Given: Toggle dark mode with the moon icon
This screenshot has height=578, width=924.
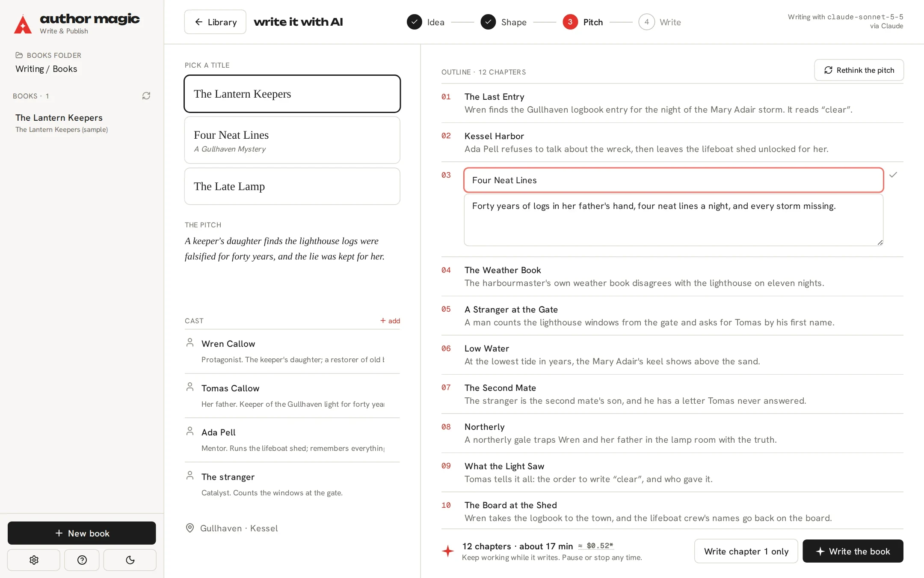Looking at the screenshot, I should 130,560.
